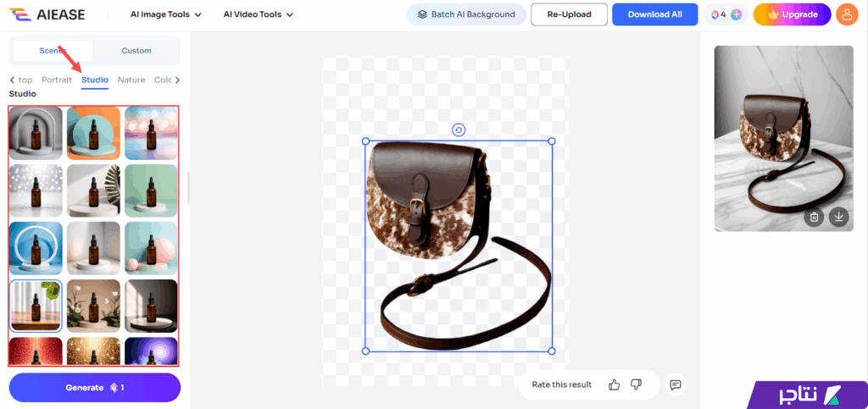Click the rotate handle above the bag
This screenshot has height=409, width=868.
point(459,130)
